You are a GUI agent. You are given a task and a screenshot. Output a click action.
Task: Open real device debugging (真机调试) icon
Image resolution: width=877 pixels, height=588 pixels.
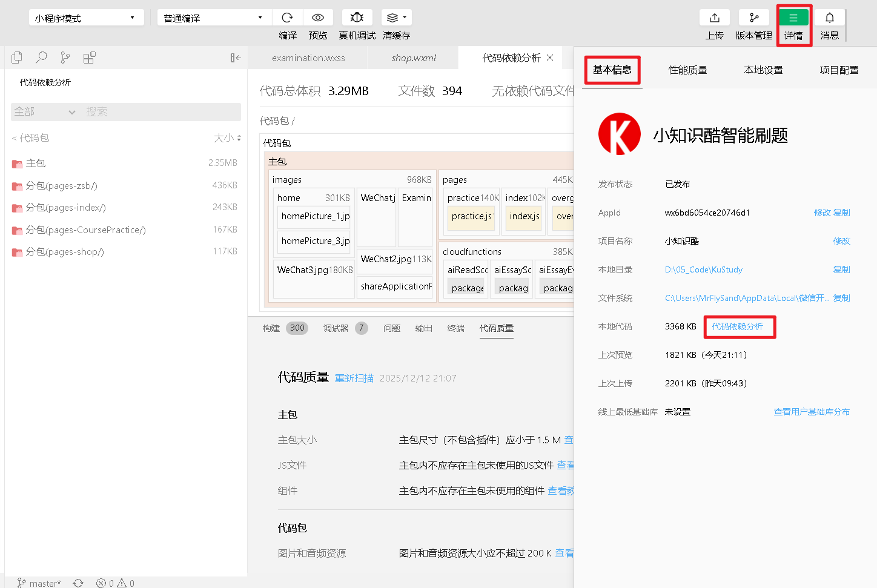pyautogui.click(x=357, y=18)
